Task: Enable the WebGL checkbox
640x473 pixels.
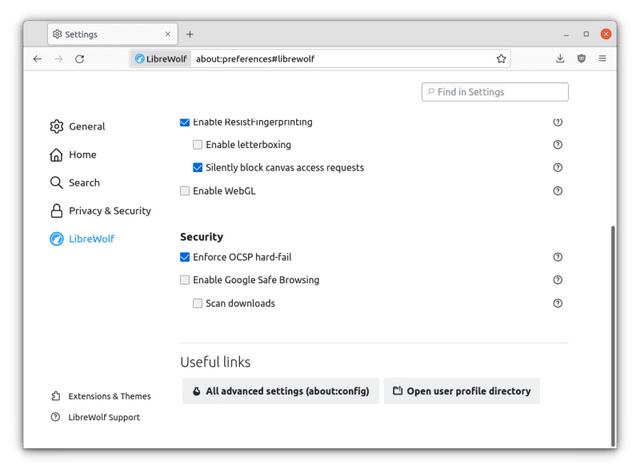Action: [x=185, y=191]
